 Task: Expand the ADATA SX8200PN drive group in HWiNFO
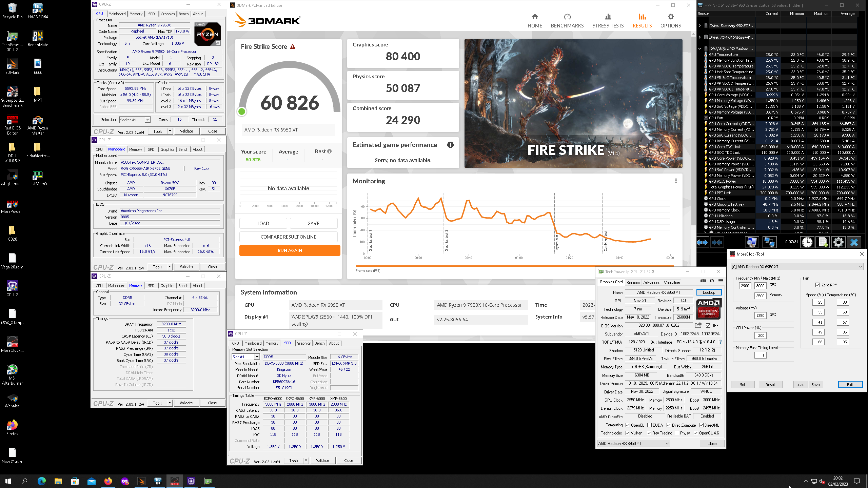click(700, 37)
